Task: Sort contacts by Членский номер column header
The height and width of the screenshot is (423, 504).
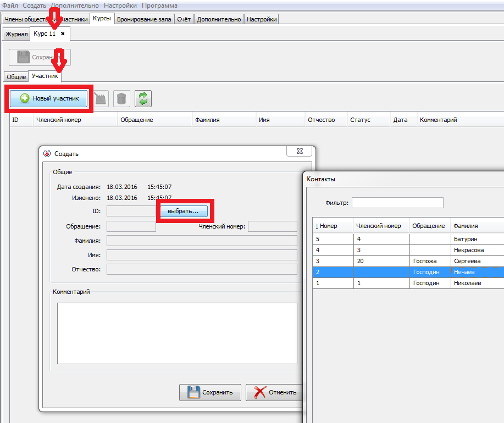Action: coord(381,226)
